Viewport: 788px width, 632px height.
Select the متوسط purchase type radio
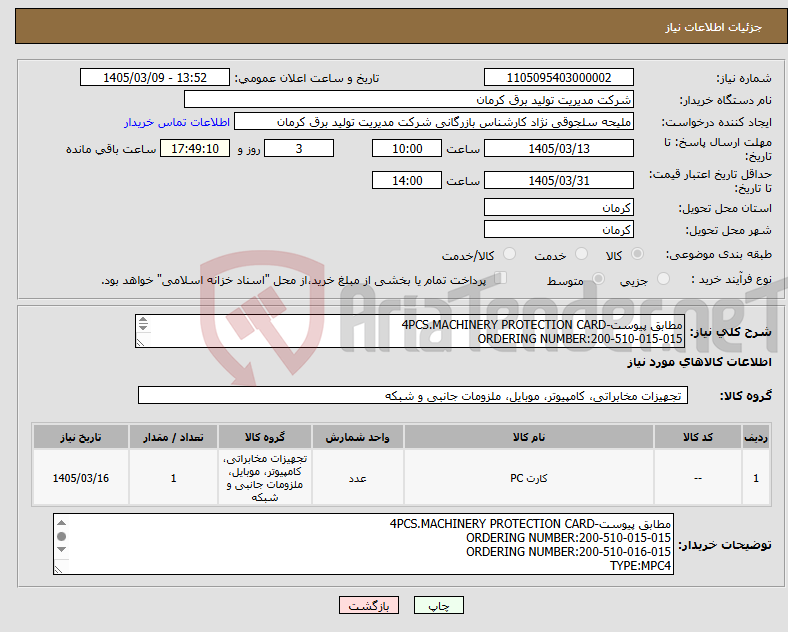[x=598, y=278]
